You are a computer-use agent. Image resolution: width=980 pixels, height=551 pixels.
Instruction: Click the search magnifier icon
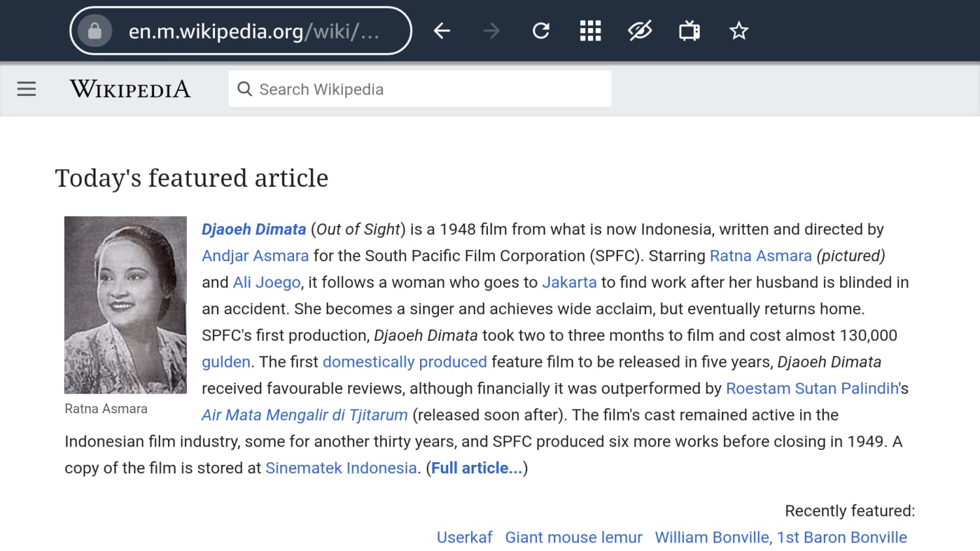pos(244,89)
